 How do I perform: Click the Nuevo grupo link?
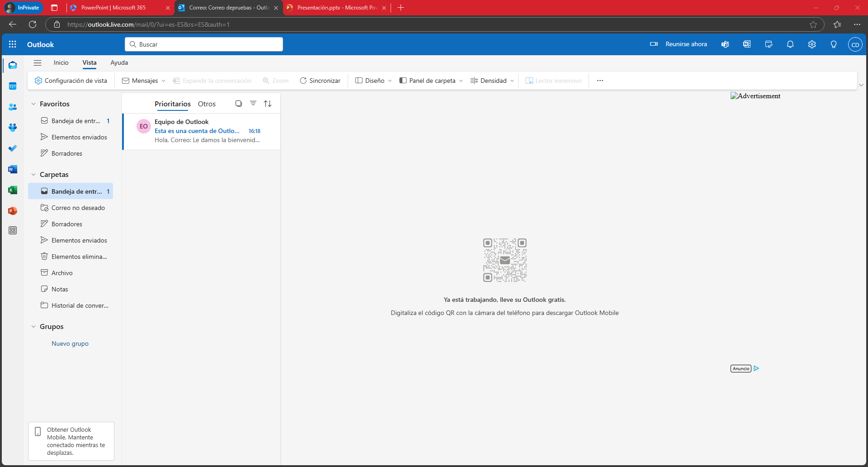click(70, 343)
